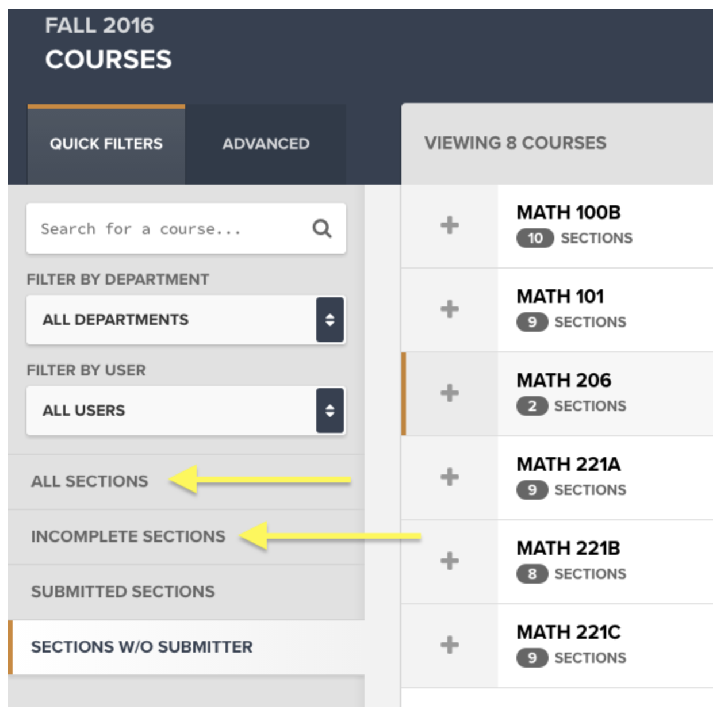Expand MATH 206 sections list
728x713 pixels.
pos(450,393)
